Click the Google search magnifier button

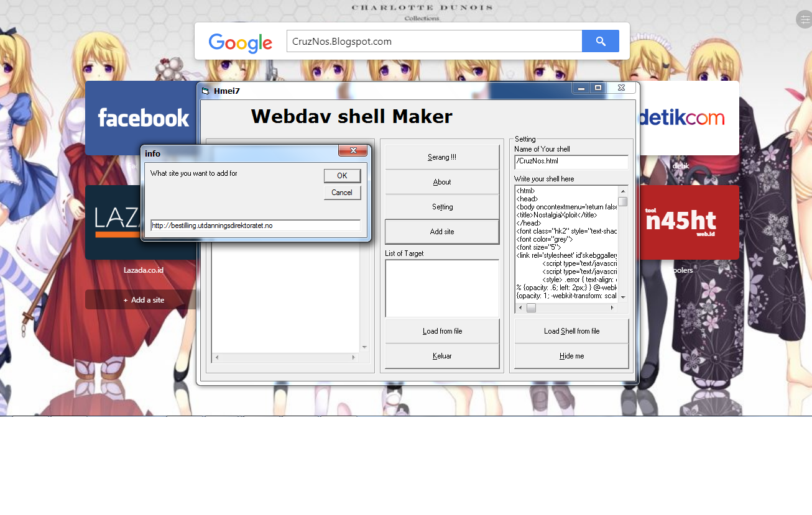coord(600,41)
